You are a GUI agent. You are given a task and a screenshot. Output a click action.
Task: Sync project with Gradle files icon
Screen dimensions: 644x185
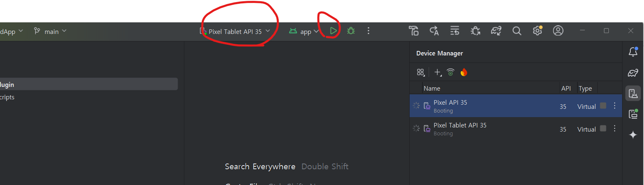[x=496, y=31]
